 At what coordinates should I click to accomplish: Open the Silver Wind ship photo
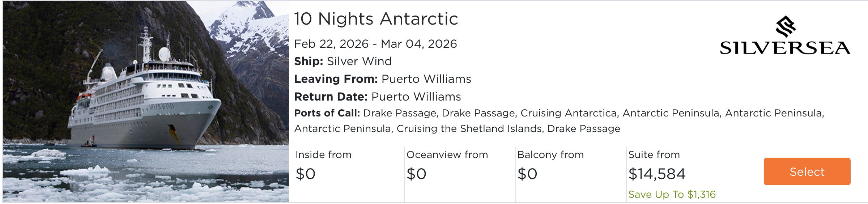[145, 101]
